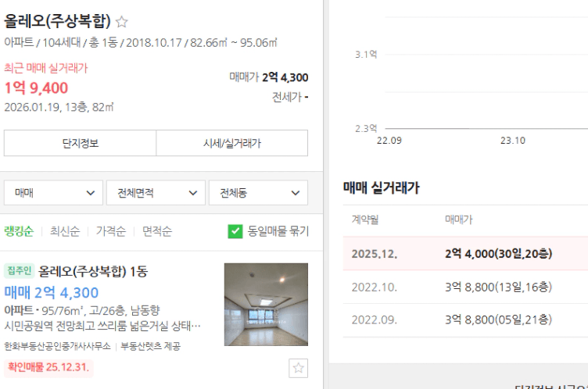Select the 2022.09. transaction row
This screenshot has width=588, height=389.
click(x=465, y=319)
